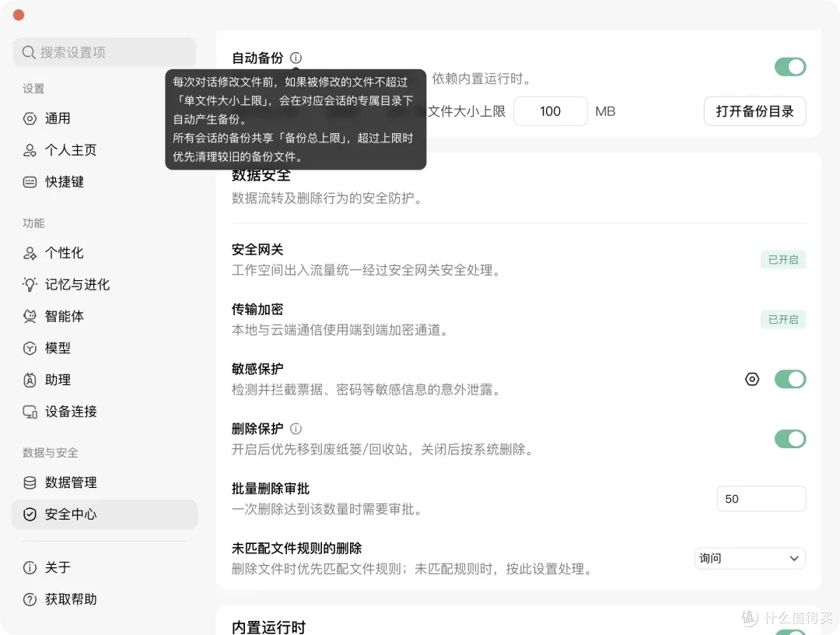The height and width of the screenshot is (635, 840).
Task: Open 关于 page in sidebar
Action: 105,567
